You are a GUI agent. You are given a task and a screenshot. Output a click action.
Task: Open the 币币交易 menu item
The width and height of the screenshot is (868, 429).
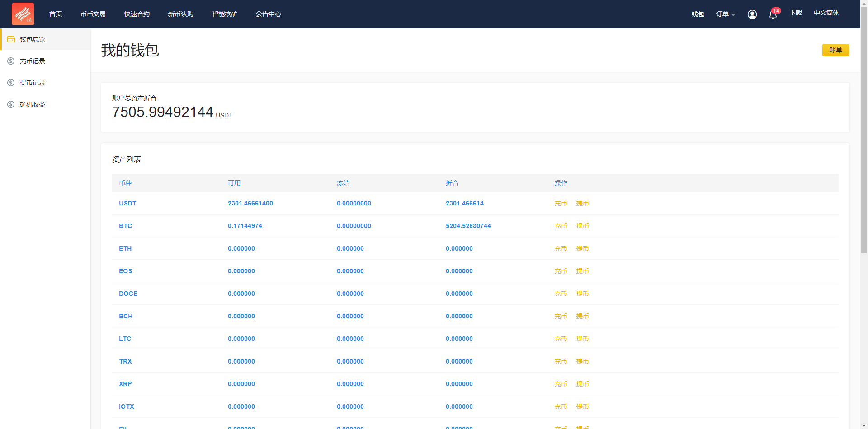point(93,14)
